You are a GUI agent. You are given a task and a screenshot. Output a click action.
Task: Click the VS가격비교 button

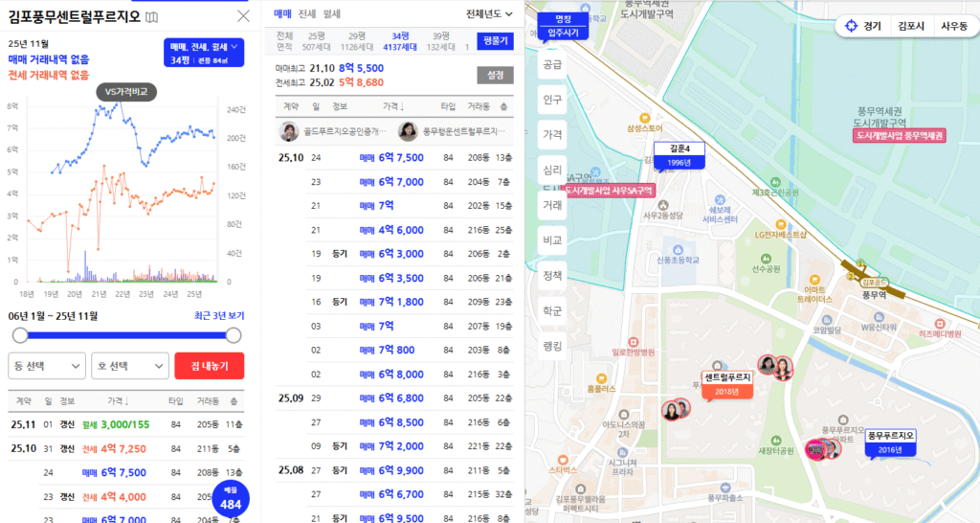[x=126, y=92]
